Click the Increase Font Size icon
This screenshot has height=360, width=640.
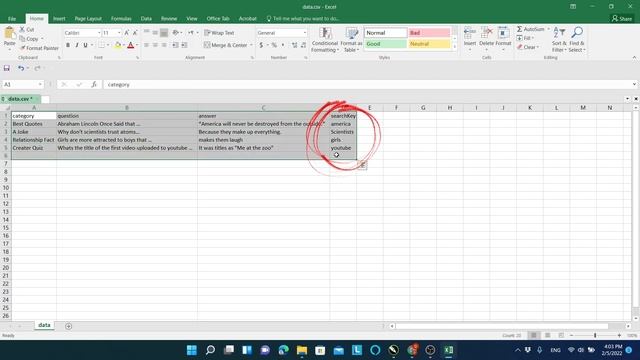tap(127, 33)
